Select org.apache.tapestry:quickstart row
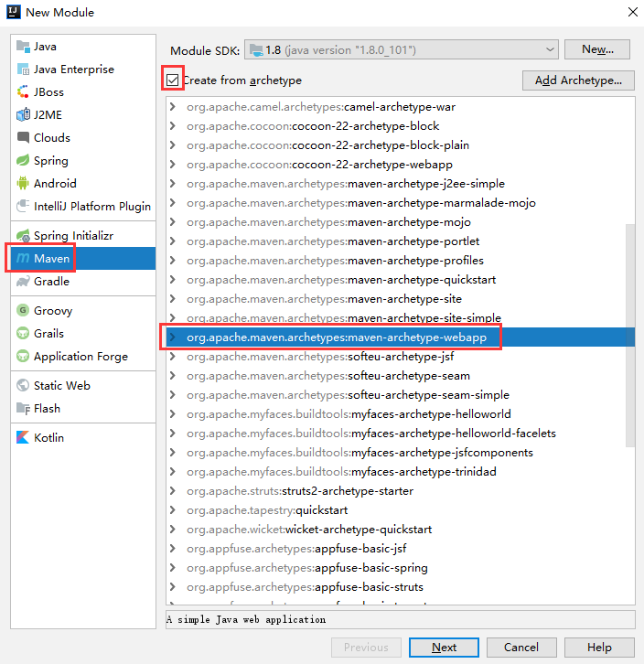Image resolution: width=644 pixels, height=664 pixels. point(401,509)
